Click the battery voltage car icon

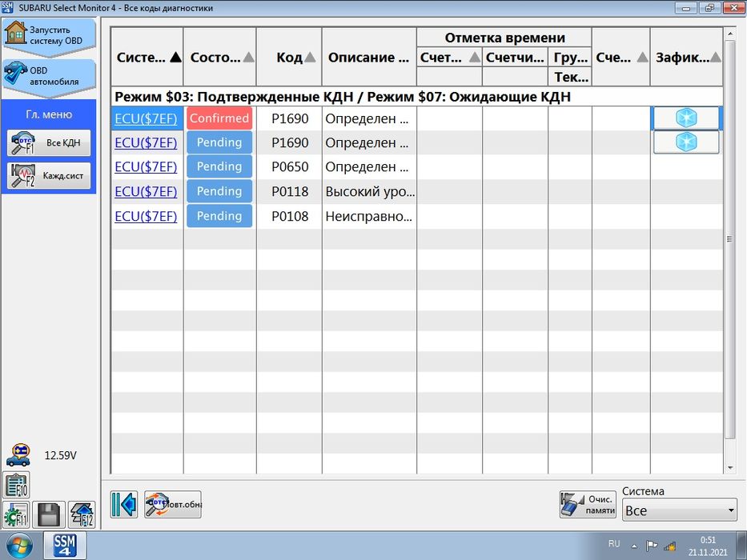tap(18, 456)
